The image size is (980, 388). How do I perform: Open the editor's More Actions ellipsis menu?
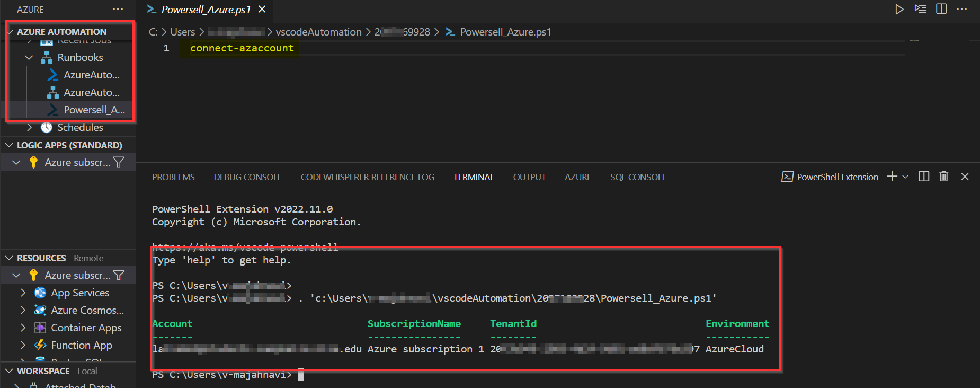(x=962, y=10)
